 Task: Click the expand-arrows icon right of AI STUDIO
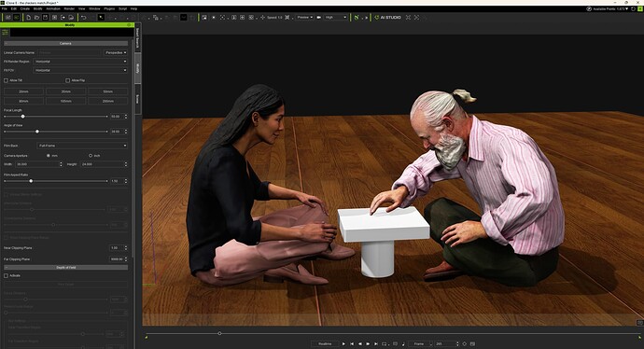click(416, 17)
